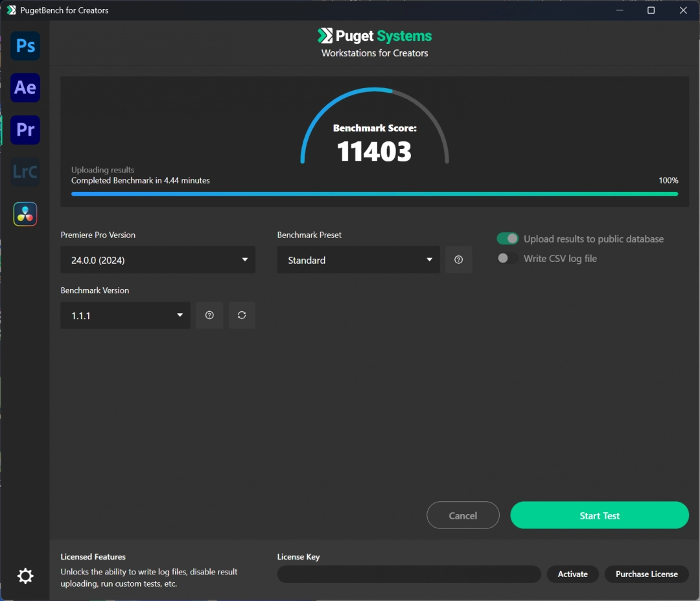This screenshot has width=700, height=601.
Task: Click the completed benchmark progress bar
Action: coord(375,193)
